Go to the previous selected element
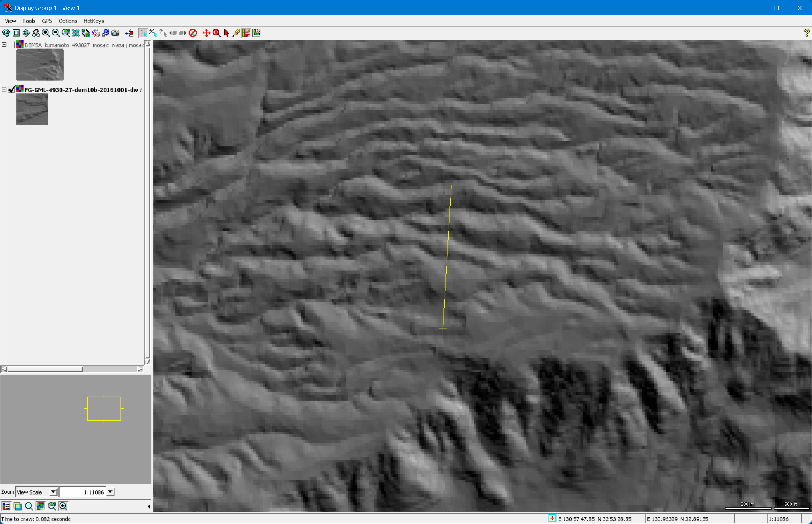Image resolution: width=812 pixels, height=524 pixels. click(x=173, y=33)
